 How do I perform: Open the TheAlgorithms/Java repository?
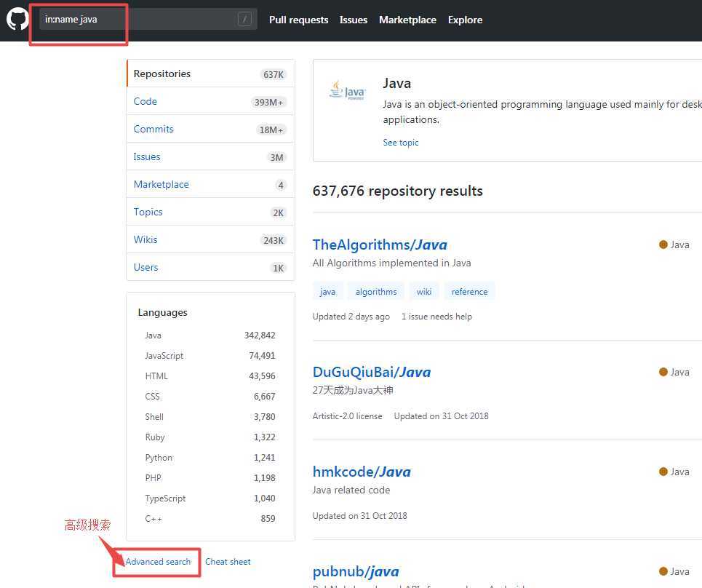(x=380, y=245)
